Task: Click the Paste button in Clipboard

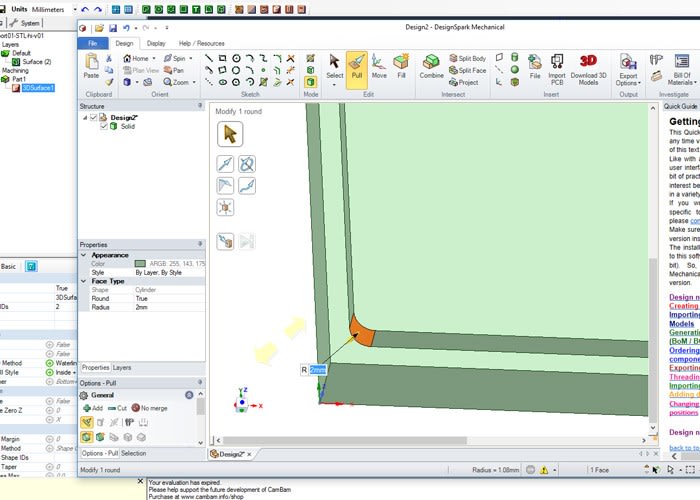Action: coord(91,66)
